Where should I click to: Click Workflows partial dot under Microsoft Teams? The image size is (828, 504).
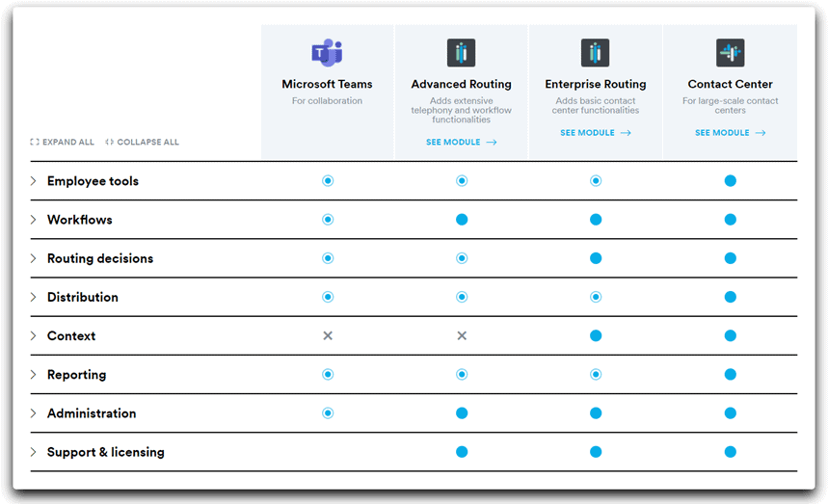(328, 220)
